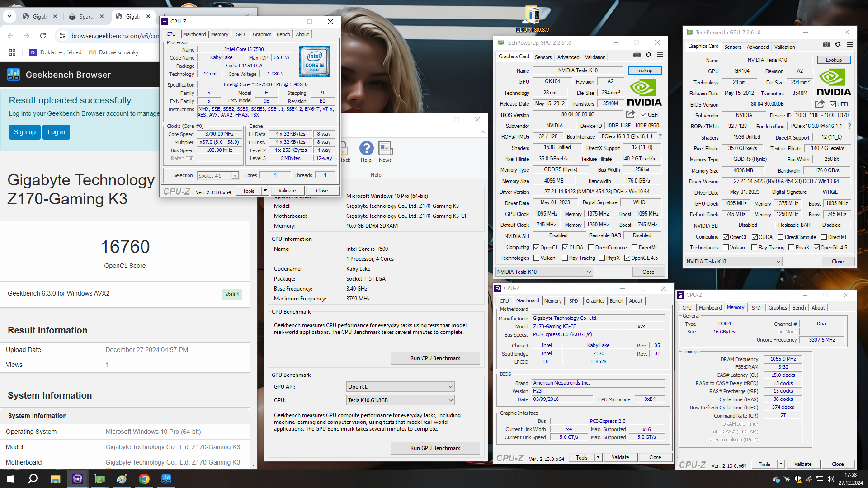Open Advanced tab in right GPU-Z window
The height and width of the screenshot is (488, 868).
click(x=758, y=47)
